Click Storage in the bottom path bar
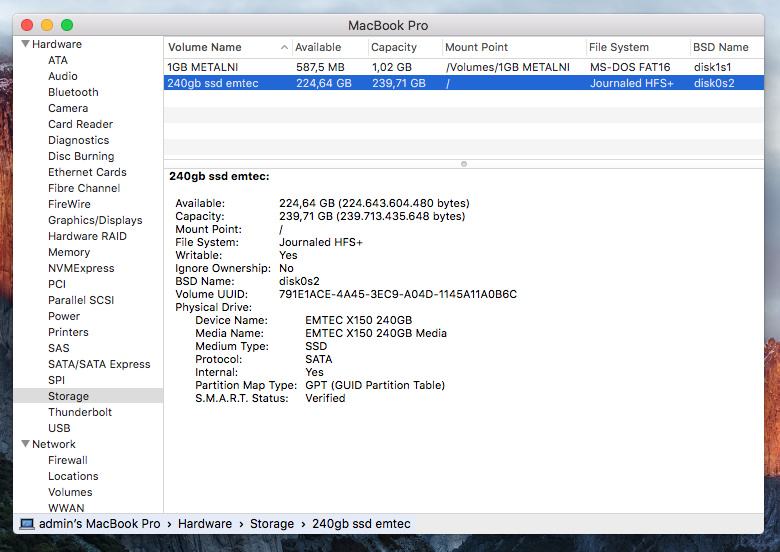The width and height of the screenshot is (780, 552). (x=272, y=524)
